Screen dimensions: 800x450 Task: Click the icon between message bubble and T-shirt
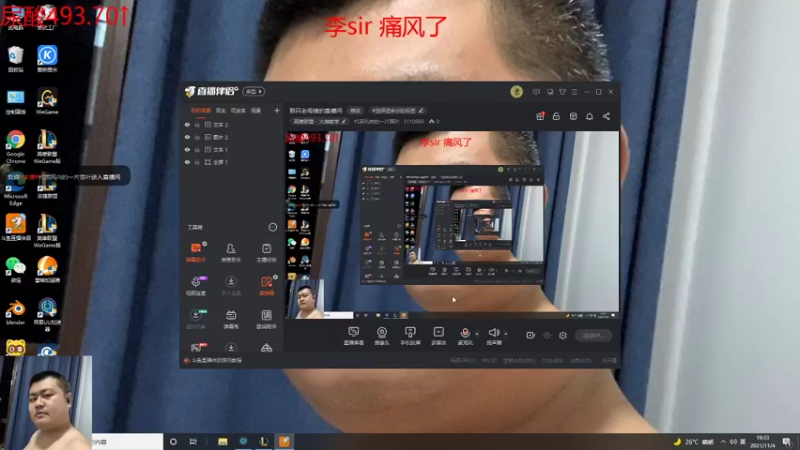tap(550, 92)
